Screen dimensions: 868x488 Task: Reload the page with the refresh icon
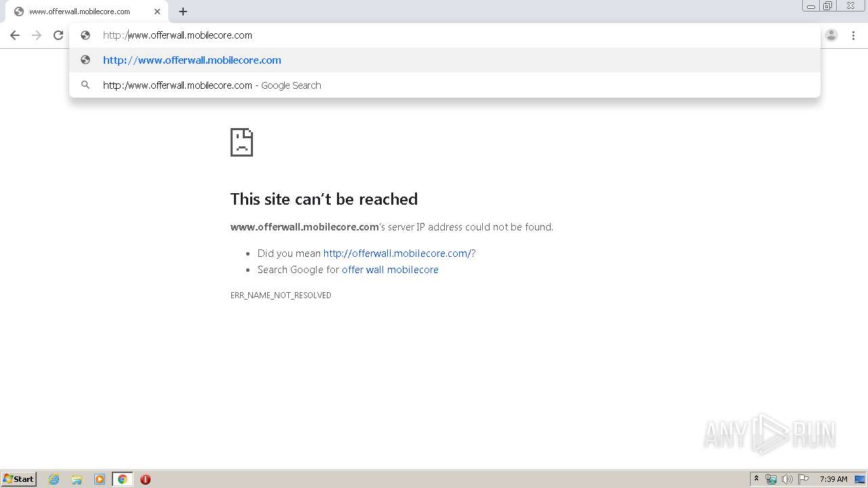tap(58, 35)
